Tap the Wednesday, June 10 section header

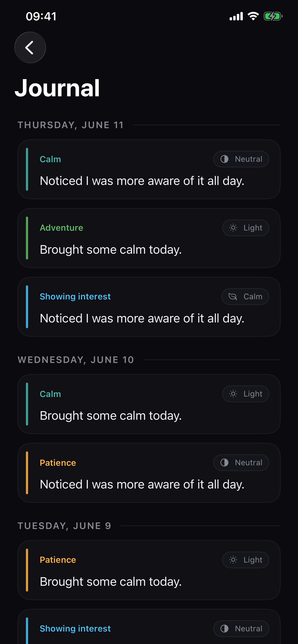76,360
